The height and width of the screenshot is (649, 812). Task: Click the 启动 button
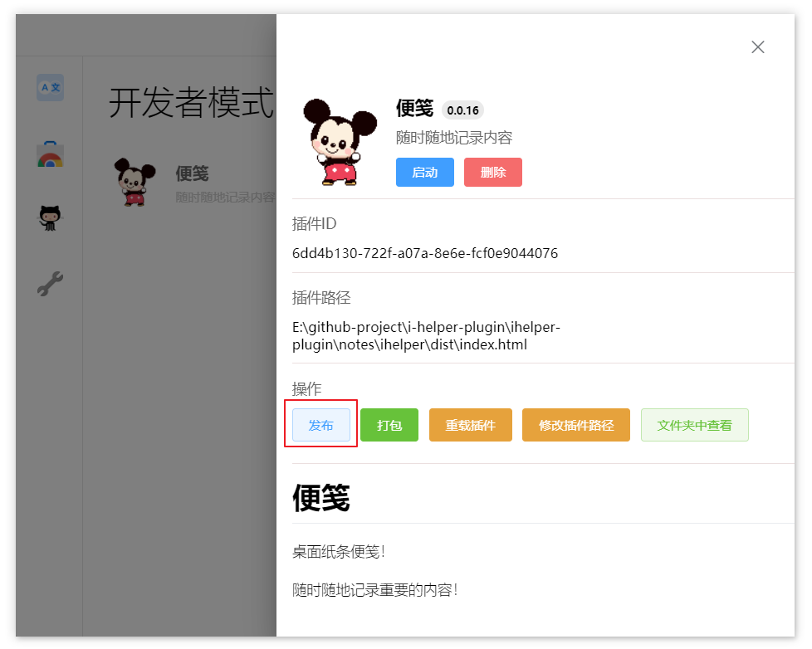(x=424, y=173)
